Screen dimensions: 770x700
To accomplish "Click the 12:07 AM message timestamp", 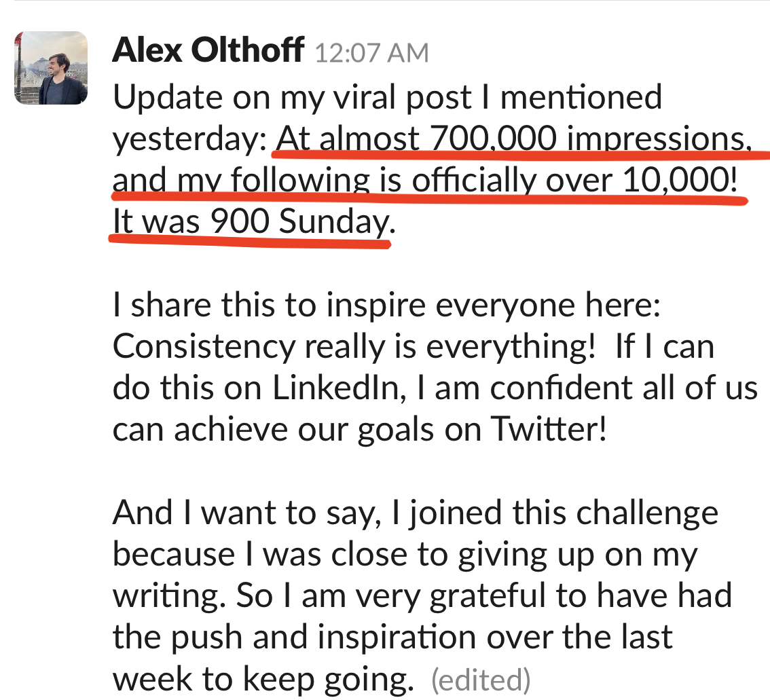I will [371, 53].
